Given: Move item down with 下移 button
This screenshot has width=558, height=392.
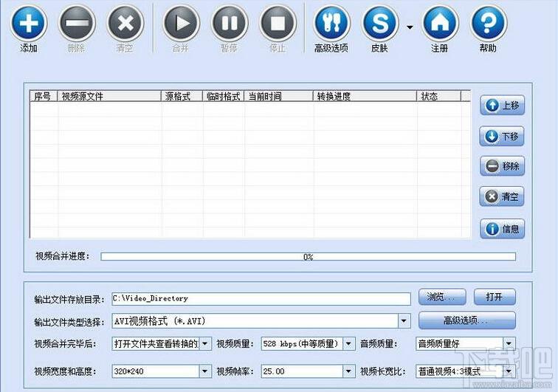Looking at the screenshot, I should tap(502, 136).
